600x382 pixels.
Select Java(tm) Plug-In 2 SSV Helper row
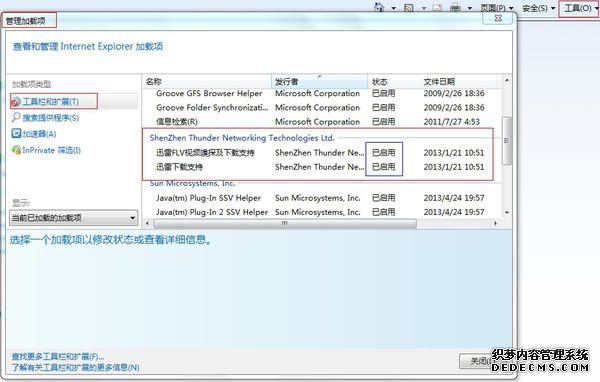[x=321, y=212]
